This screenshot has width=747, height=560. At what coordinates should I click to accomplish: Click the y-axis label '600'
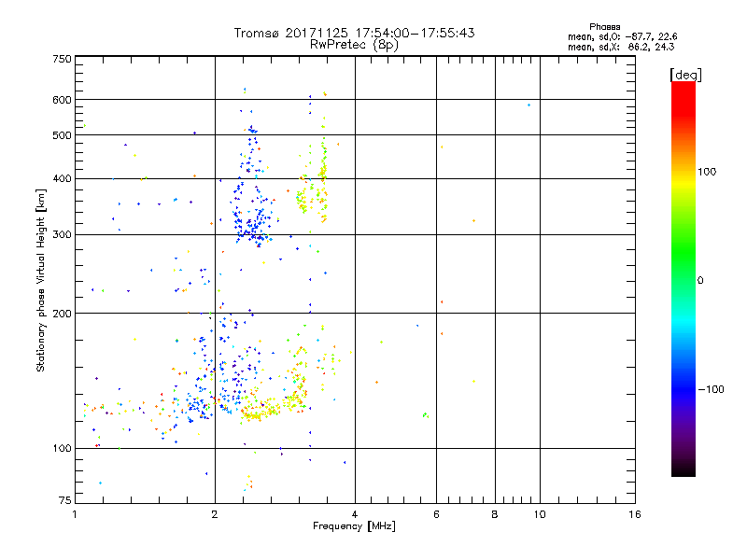pos(62,100)
